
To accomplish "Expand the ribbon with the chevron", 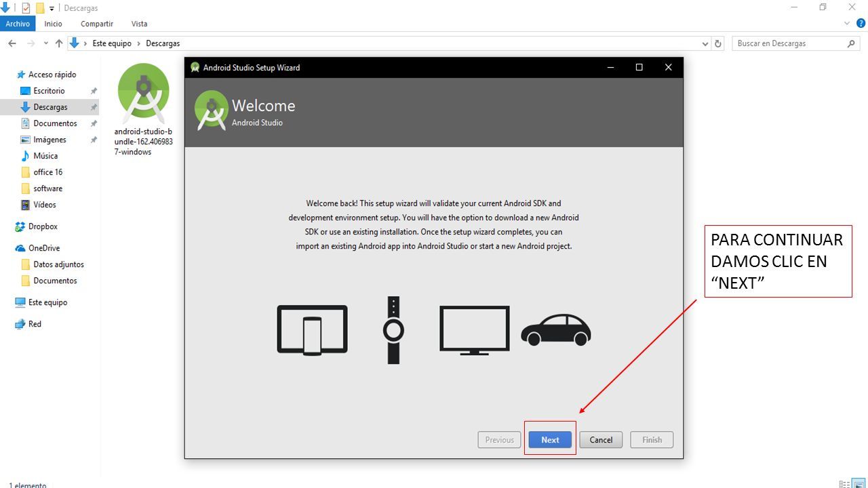I will click(x=846, y=24).
